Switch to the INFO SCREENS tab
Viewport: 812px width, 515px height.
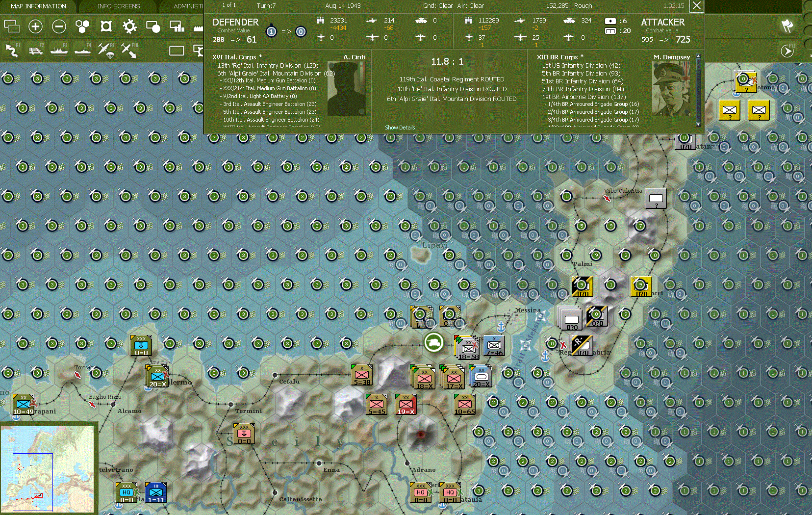(118, 6)
